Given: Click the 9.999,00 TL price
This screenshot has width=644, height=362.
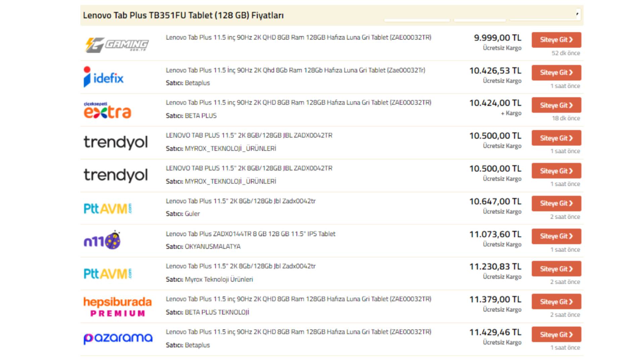Looking at the screenshot, I should [x=498, y=38].
